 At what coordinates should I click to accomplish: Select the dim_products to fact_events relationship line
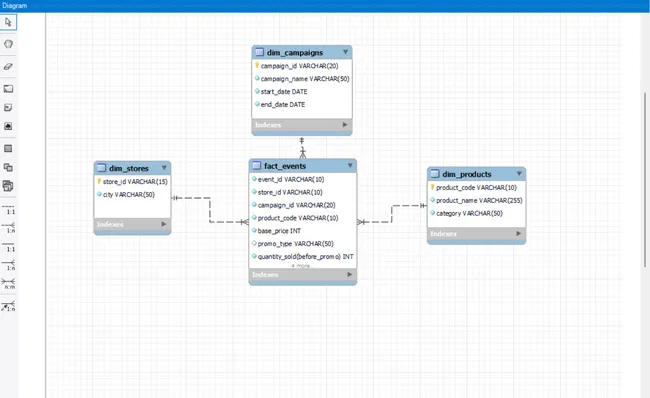[x=391, y=214]
